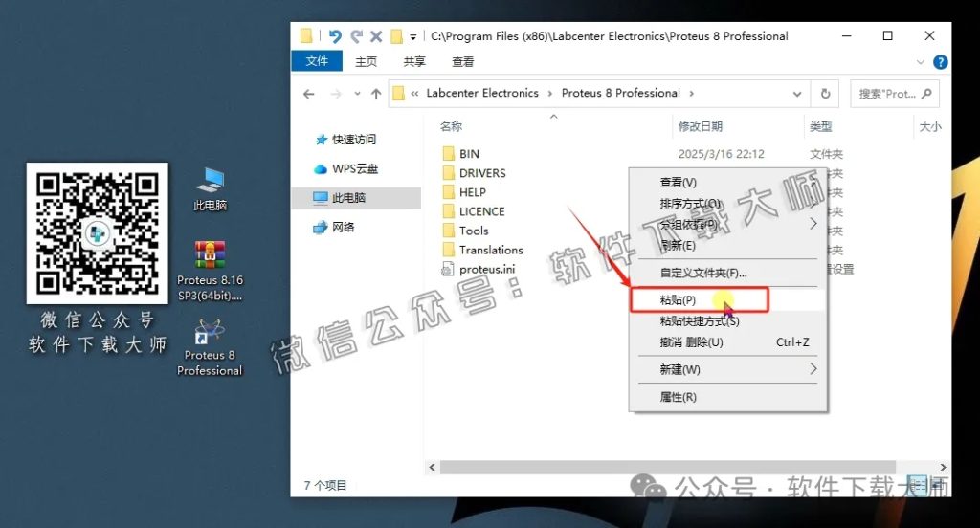The width and height of the screenshot is (980, 528).
Task: Sort by 修改日期 column header
Action: coord(701,127)
